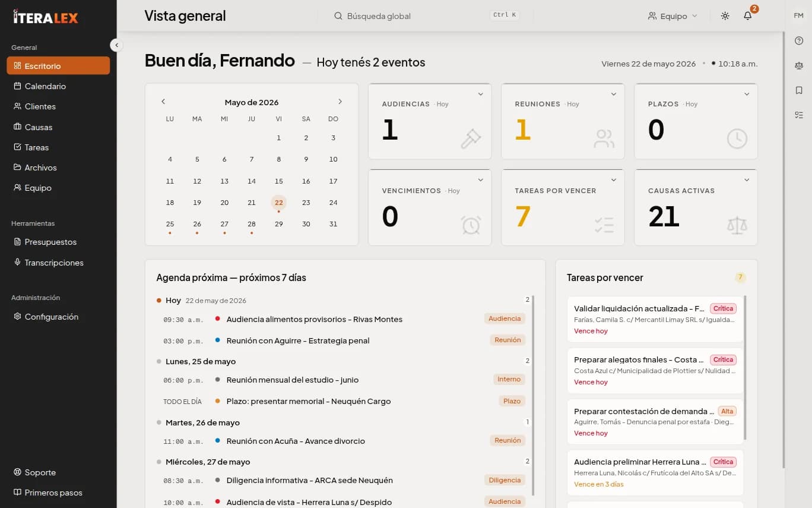812x508 pixels.
Task: Open task Audiencia preliminar Herrera Luna
Action: click(x=655, y=473)
